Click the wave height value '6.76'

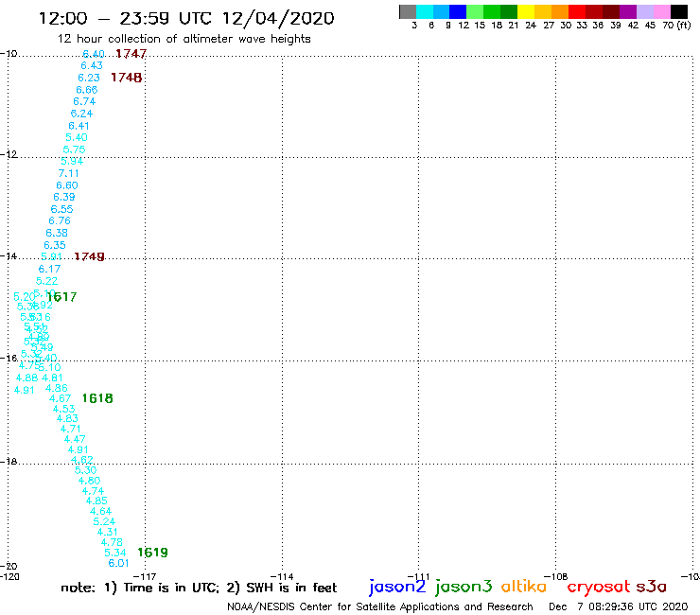pos(60,221)
